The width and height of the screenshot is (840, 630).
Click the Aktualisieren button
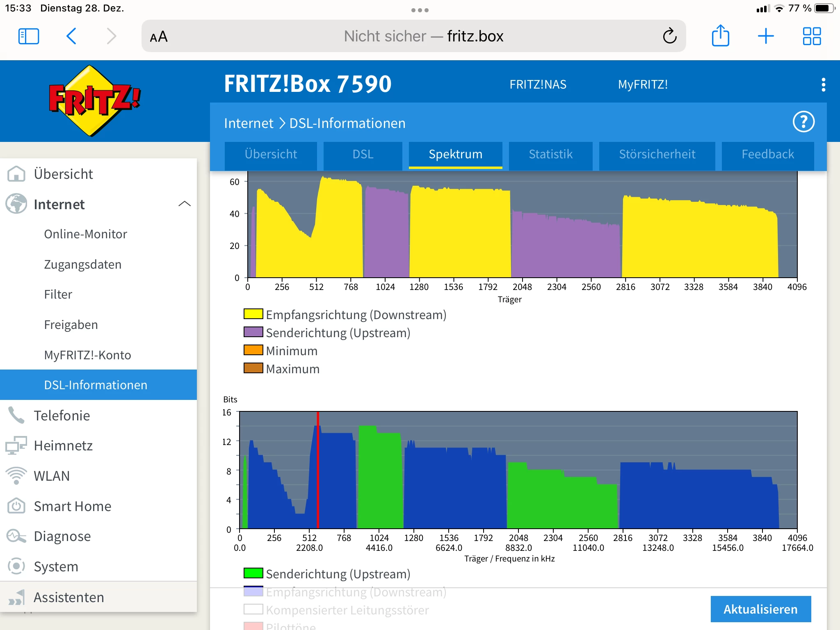click(x=760, y=609)
